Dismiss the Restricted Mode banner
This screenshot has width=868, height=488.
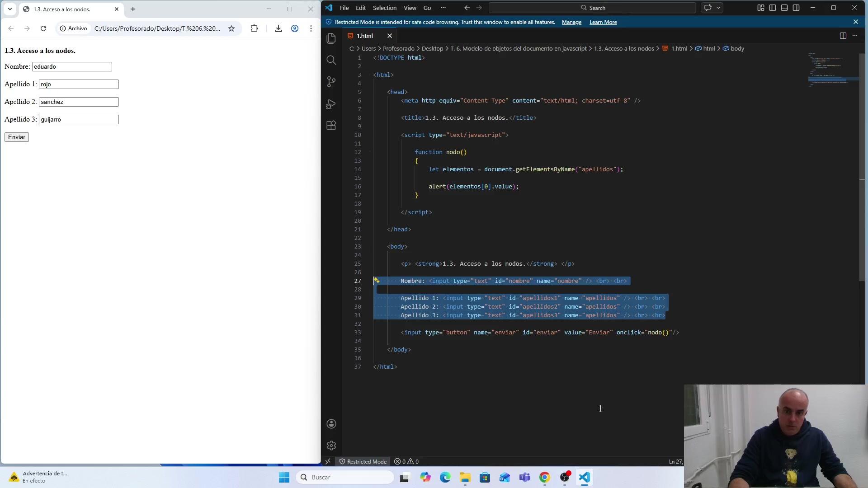(x=855, y=22)
